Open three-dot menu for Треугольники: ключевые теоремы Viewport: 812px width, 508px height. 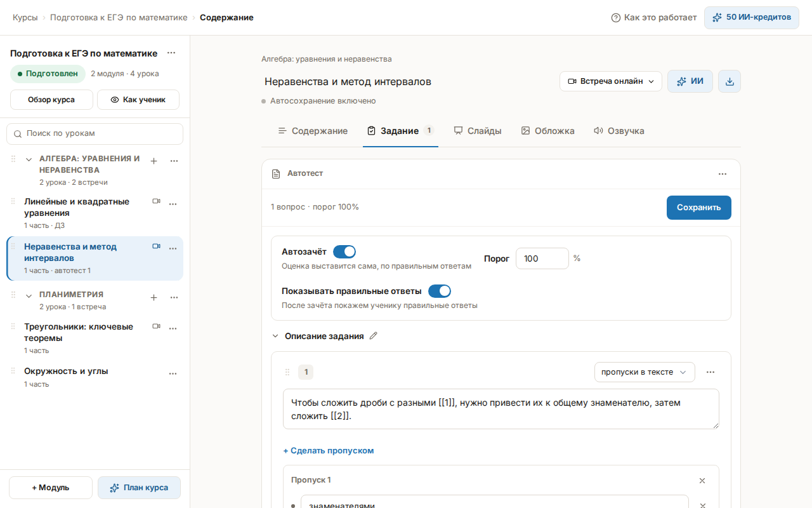click(x=173, y=328)
